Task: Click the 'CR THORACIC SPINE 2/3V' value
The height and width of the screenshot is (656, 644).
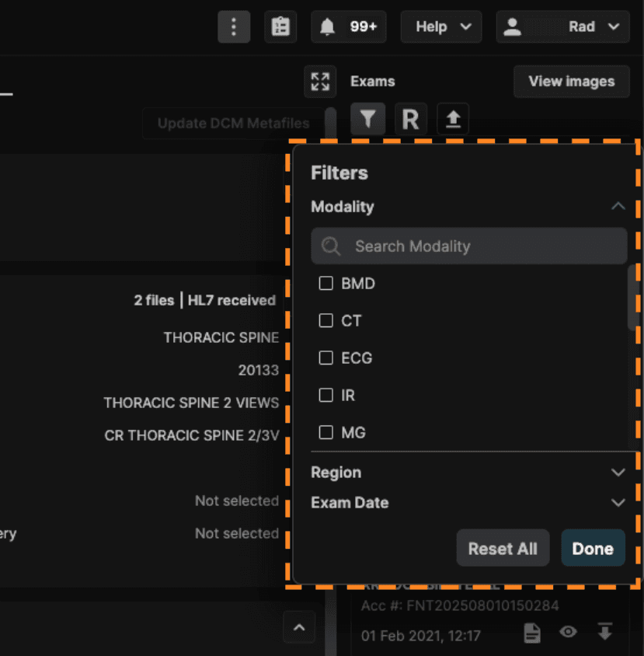Action: tap(192, 435)
